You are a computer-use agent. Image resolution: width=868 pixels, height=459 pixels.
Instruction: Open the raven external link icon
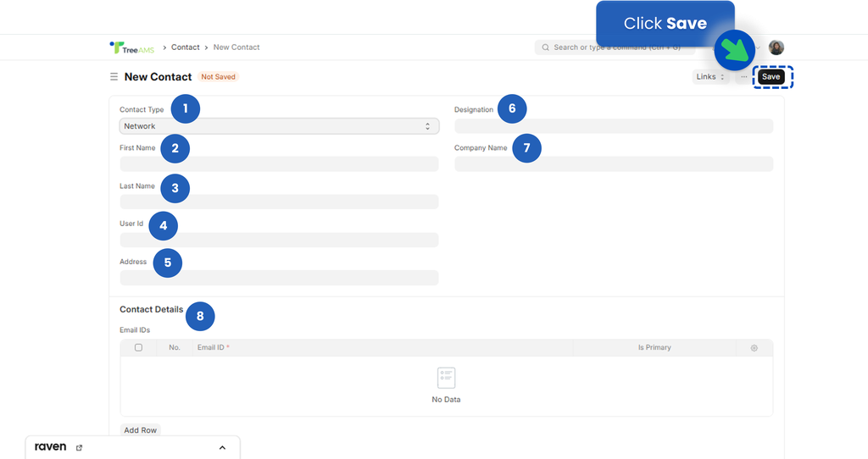(80, 447)
